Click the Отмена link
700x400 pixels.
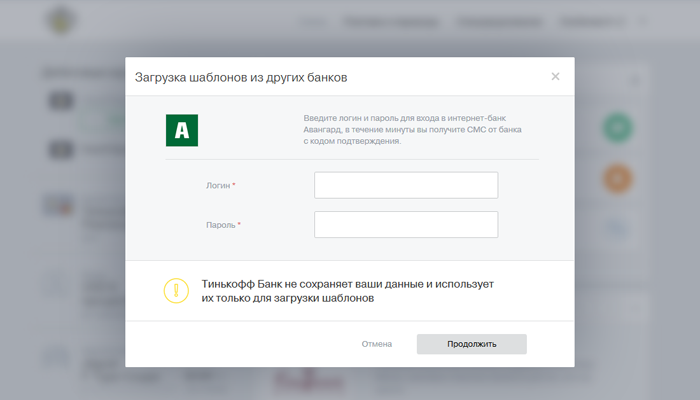point(376,344)
